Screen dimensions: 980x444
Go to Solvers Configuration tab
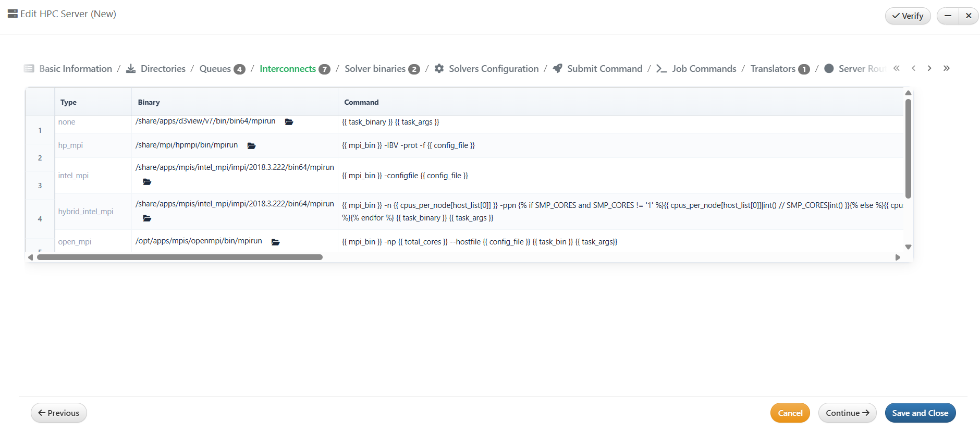[493, 69]
